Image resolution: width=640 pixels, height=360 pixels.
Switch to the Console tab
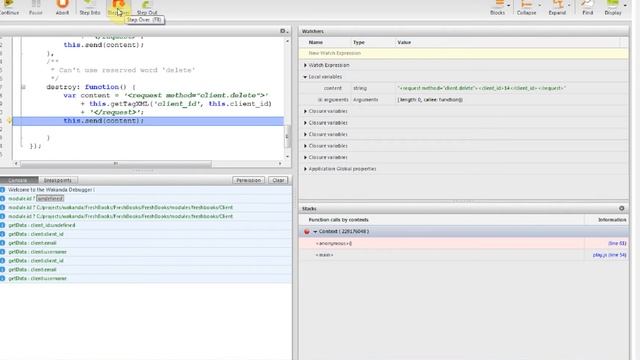(x=18, y=180)
